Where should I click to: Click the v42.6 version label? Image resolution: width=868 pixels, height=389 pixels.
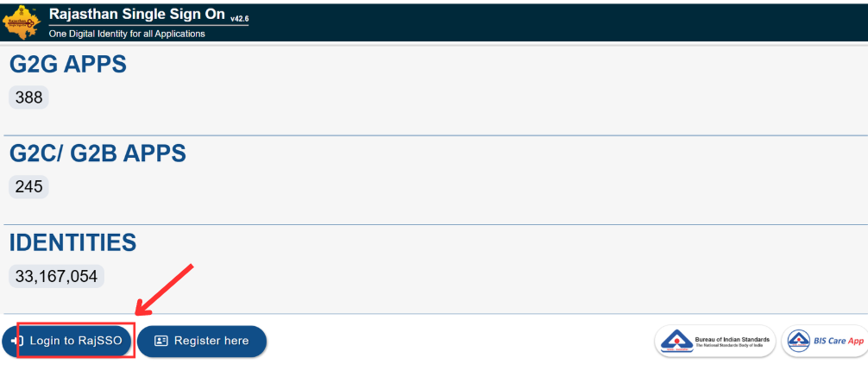[239, 18]
